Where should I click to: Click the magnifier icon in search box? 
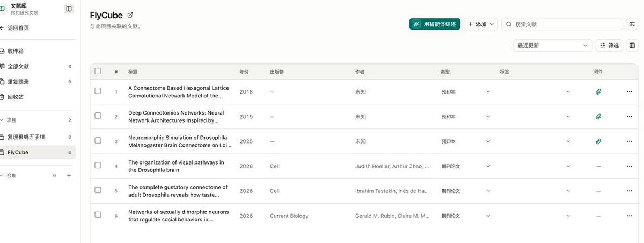pyautogui.click(x=508, y=24)
